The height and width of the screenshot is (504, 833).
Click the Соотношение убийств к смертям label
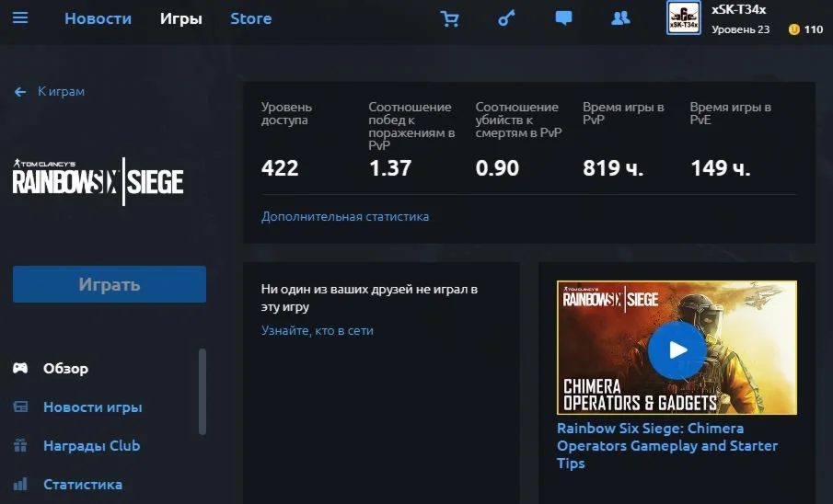point(518,120)
